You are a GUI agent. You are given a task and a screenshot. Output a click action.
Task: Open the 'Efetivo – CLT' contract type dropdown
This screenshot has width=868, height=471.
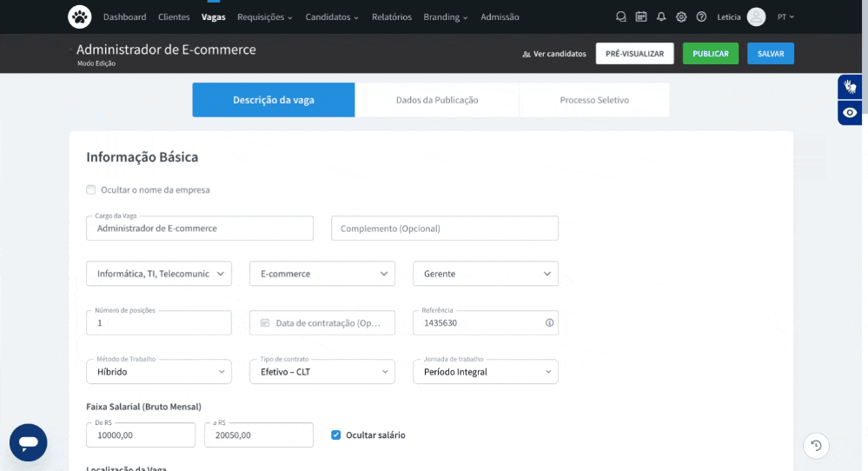point(322,372)
